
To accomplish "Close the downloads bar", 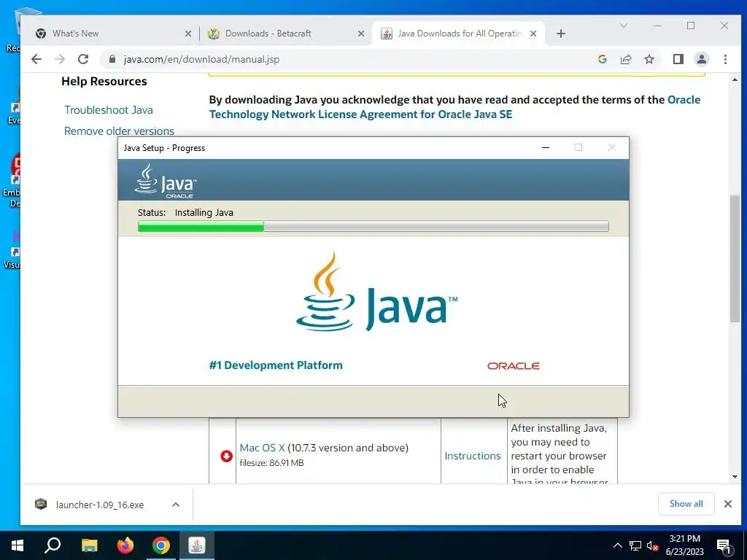I will (x=727, y=504).
